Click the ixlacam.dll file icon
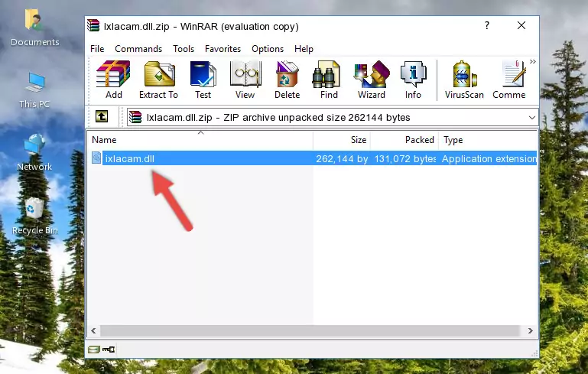This screenshot has width=588, height=374. 96,158
